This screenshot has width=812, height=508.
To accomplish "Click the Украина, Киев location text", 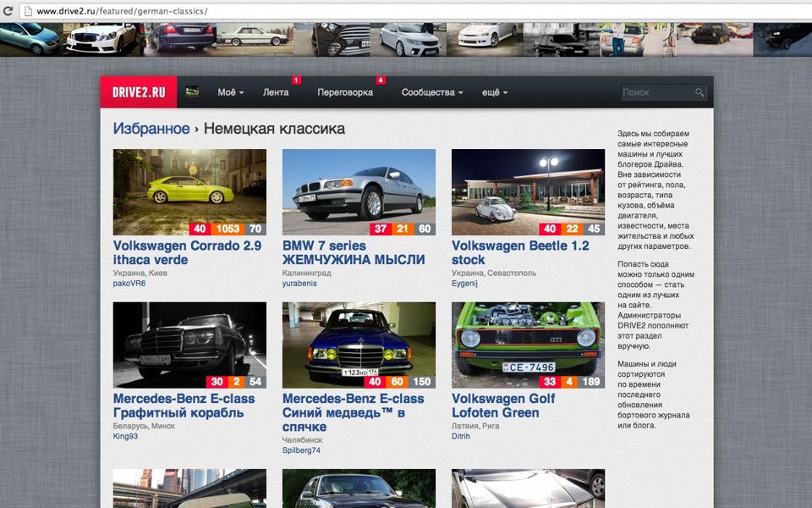I will tap(140, 273).
